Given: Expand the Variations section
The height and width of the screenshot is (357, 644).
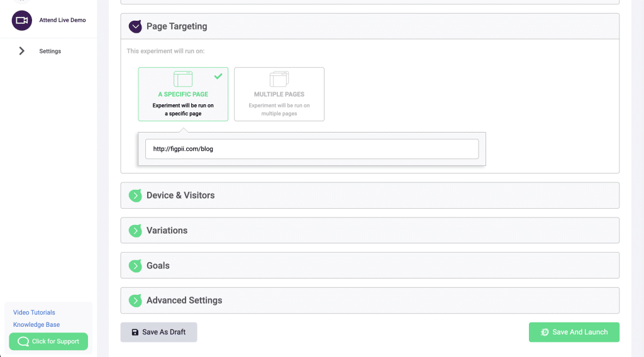Looking at the screenshot, I should [x=167, y=231].
